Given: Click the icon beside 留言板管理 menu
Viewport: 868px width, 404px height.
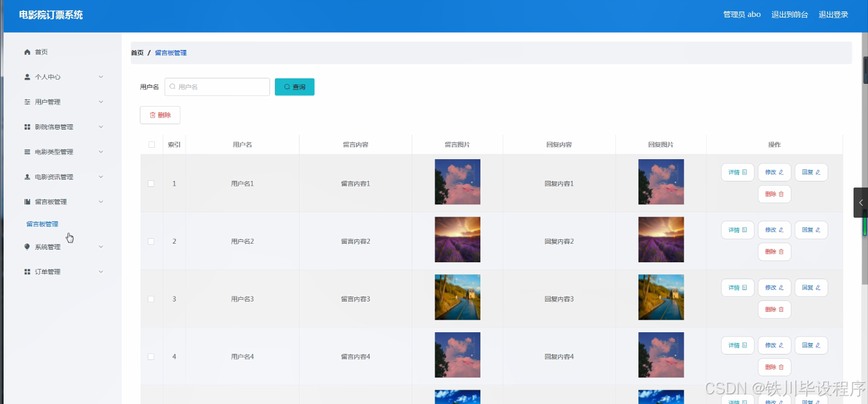Looking at the screenshot, I should point(27,202).
